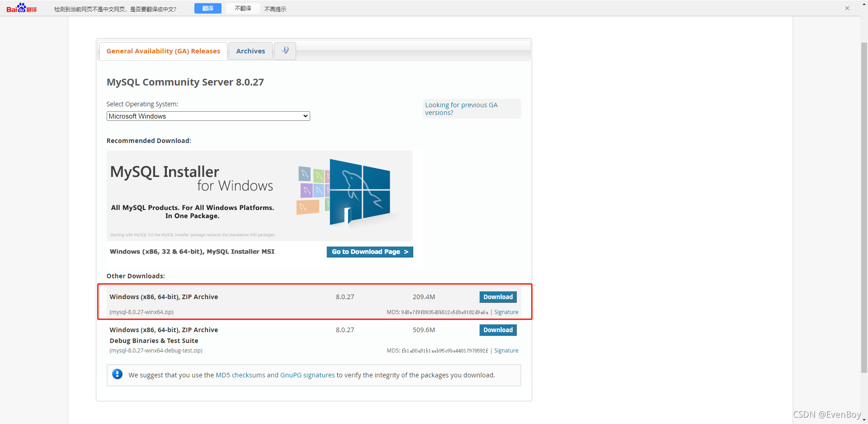This screenshot has width=868, height=424.
Task: Click the 不翻译 don't translate button
Action: 243,9
